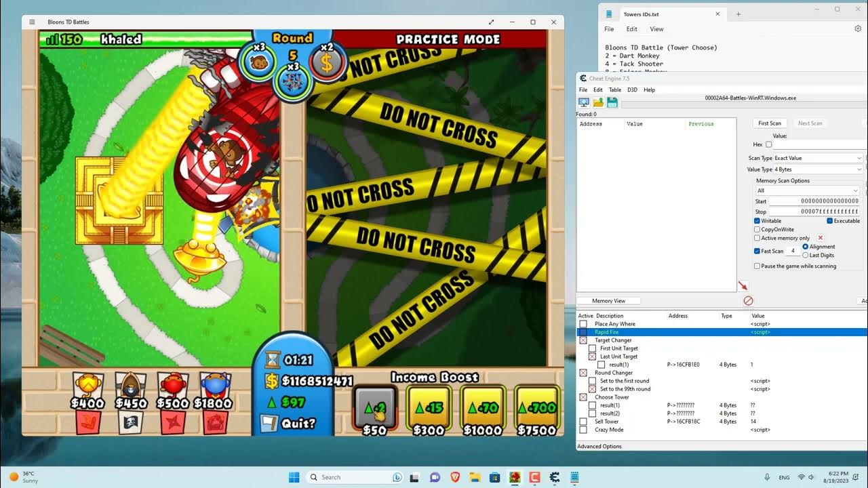Open the memory region All dropdown
The width and height of the screenshot is (868, 488).
pyautogui.click(x=808, y=190)
